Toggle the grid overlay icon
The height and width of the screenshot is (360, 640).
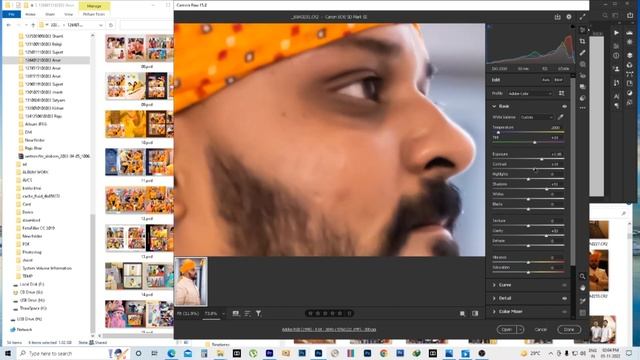[582, 313]
